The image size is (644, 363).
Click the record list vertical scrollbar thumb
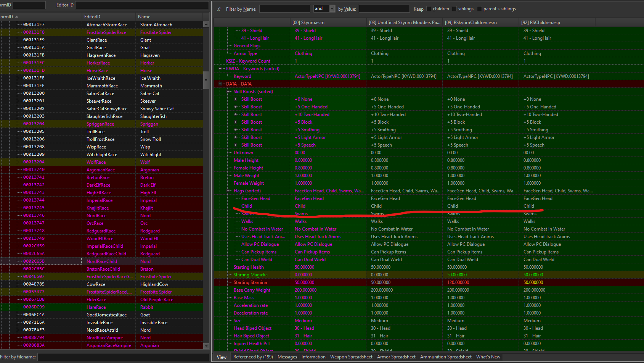tap(206, 80)
